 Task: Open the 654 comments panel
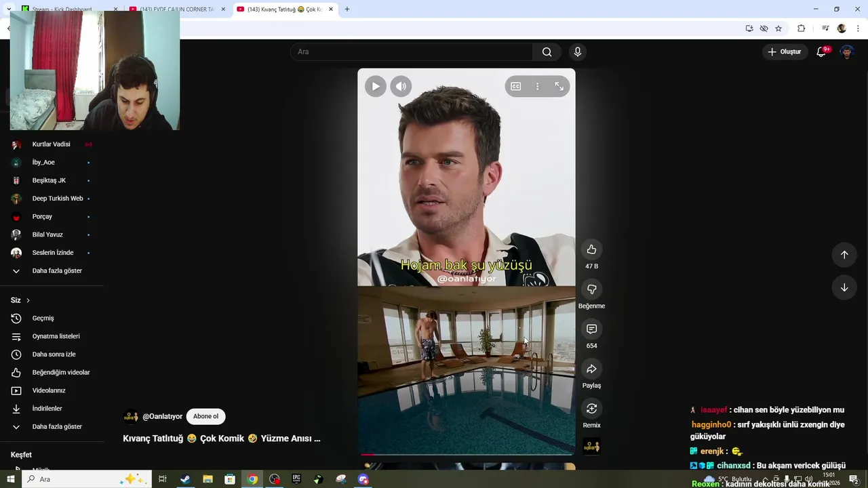(591, 329)
